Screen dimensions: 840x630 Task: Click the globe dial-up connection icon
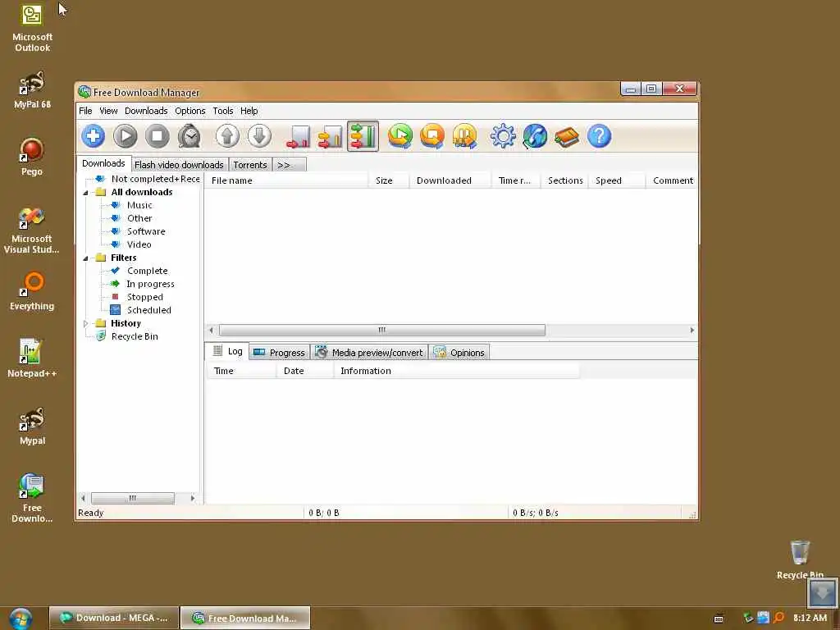tap(535, 136)
